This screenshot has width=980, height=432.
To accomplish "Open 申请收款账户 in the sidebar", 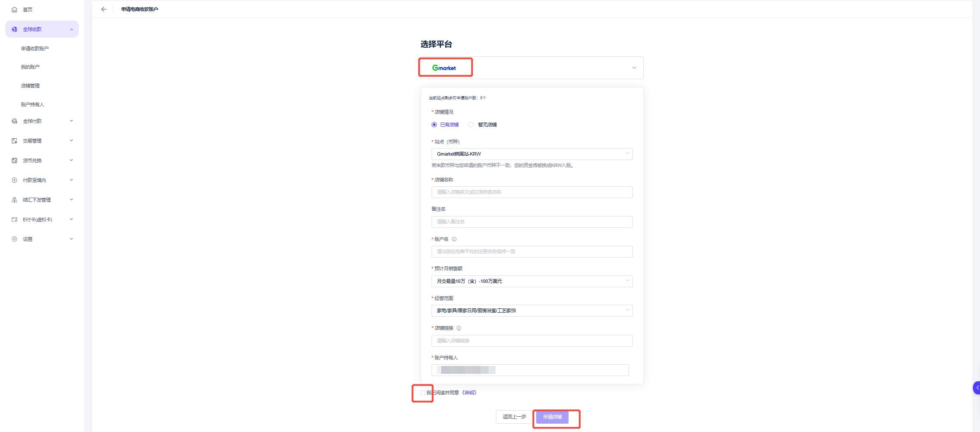I will click(x=35, y=49).
